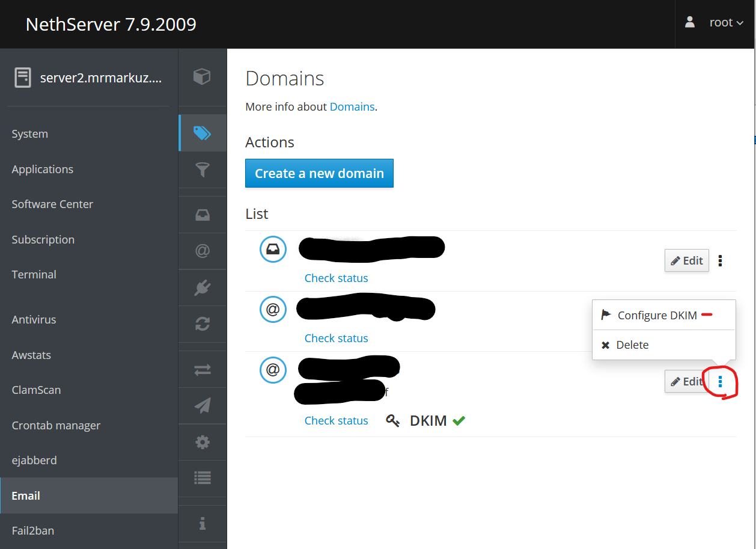Open the kebab menu of the first domain

pyautogui.click(x=721, y=261)
